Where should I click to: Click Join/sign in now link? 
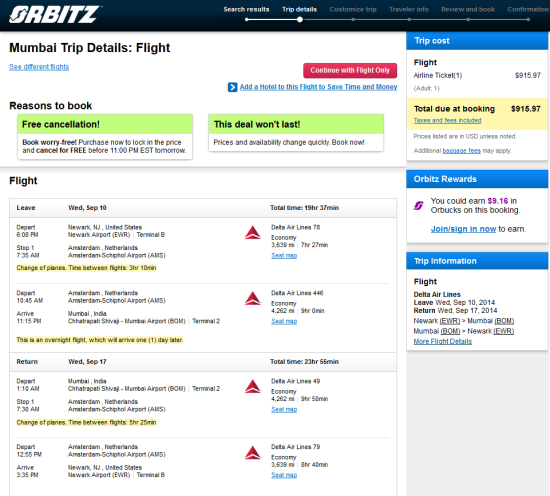click(x=463, y=229)
